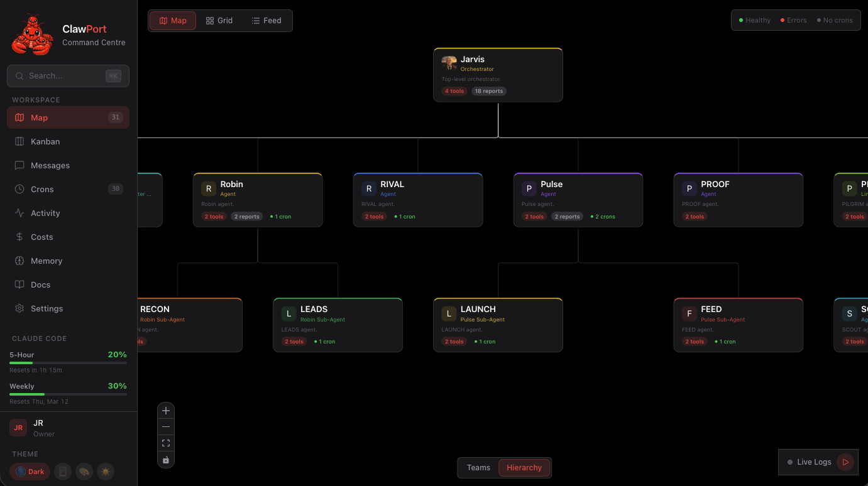Select the light theme sun icon
This screenshot has width=868, height=486.
click(106, 471)
